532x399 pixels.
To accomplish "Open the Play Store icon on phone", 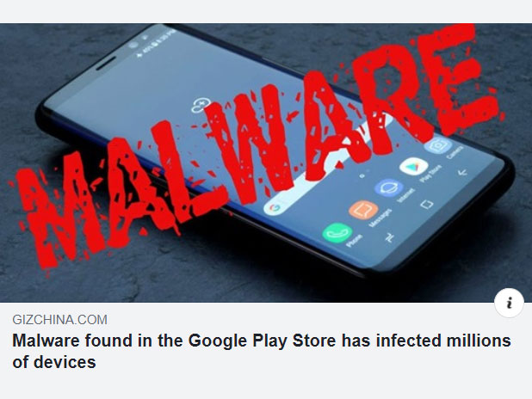I will pyautogui.click(x=413, y=166).
